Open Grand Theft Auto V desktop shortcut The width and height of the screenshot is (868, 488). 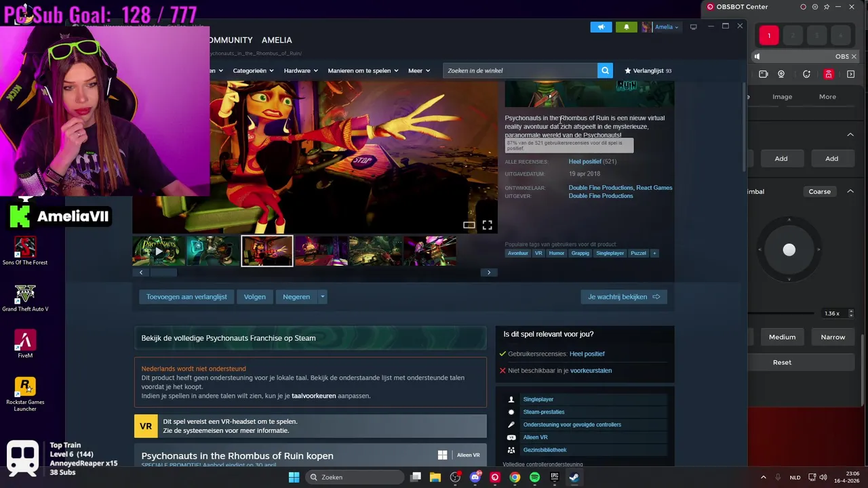click(x=25, y=298)
